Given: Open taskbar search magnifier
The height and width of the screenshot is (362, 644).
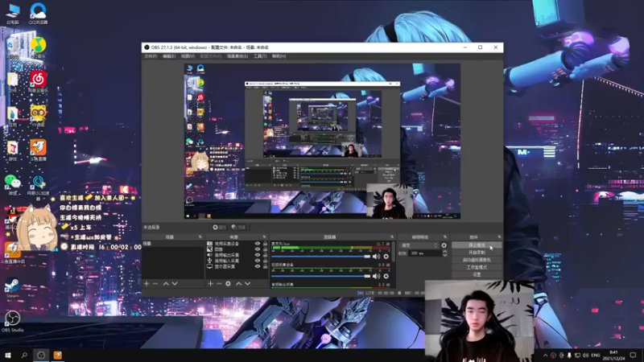Looking at the screenshot, I should point(24,355).
